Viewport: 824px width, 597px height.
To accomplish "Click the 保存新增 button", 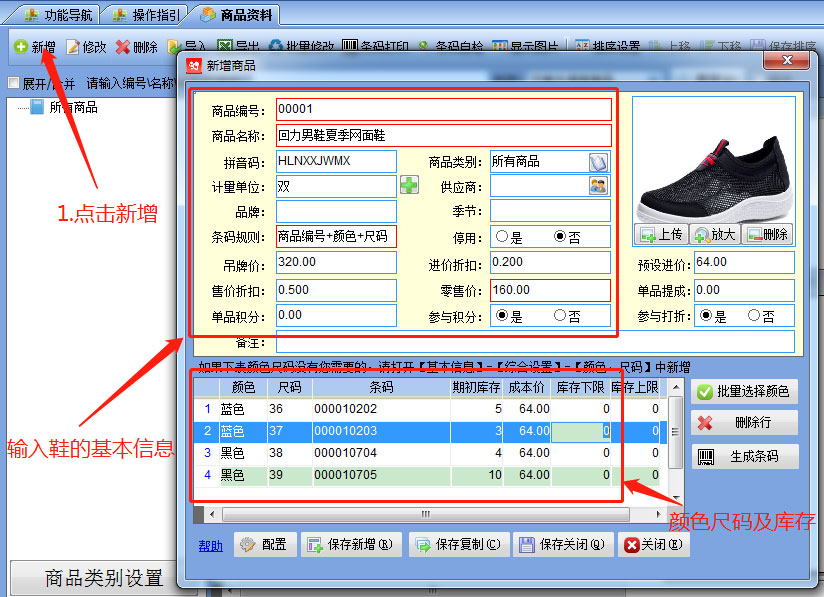I will point(351,545).
